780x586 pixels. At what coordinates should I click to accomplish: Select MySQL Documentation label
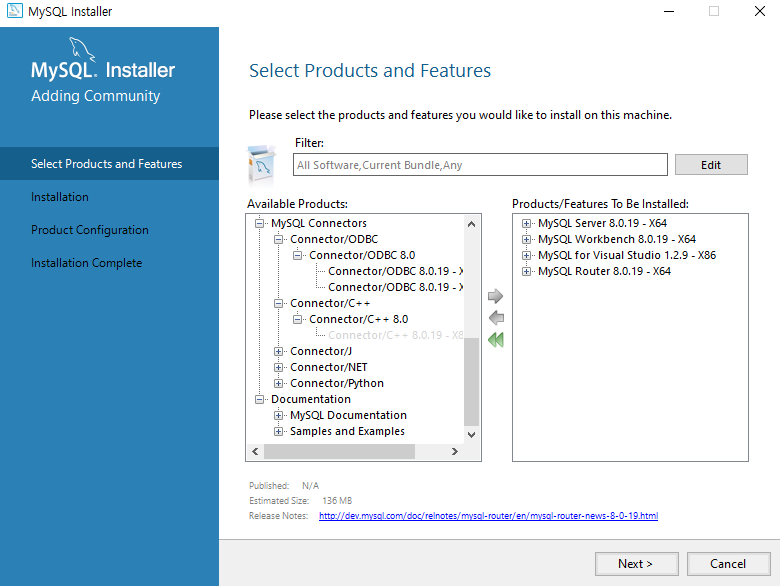(348, 415)
